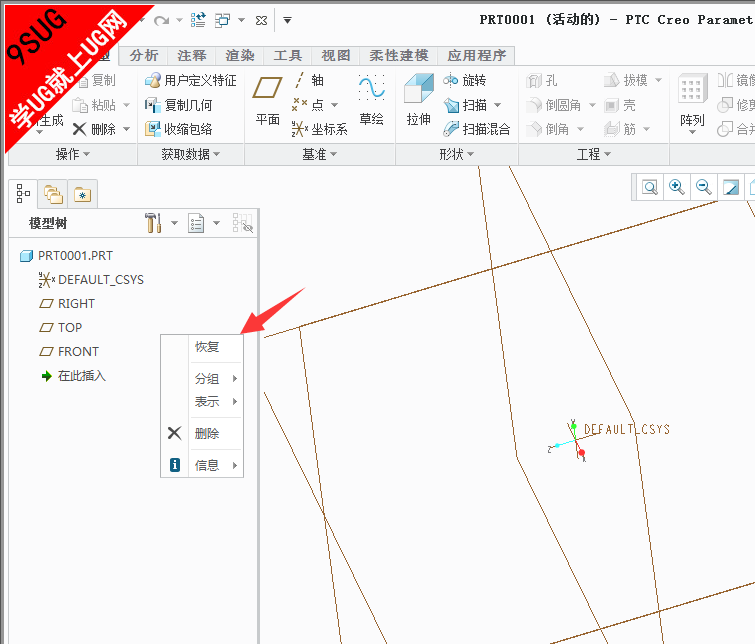Open the Applications (应用程序) ribbon tab
The image size is (755, 644).
coord(477,55)
